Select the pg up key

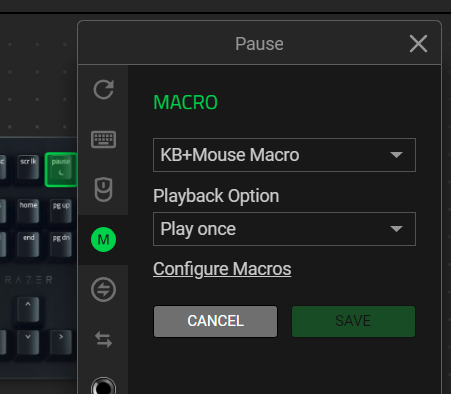point(61,211)
